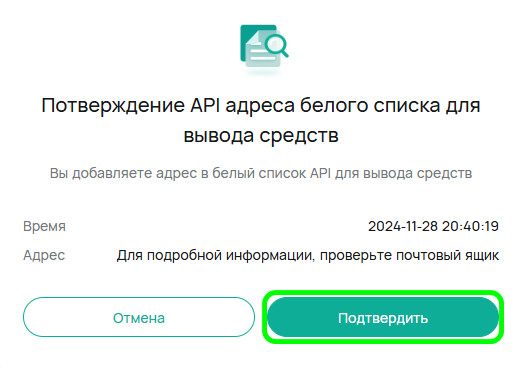This screenshot has height=367, width=517.
Task: Click the document search illustration icon
Action: (264, 46)
